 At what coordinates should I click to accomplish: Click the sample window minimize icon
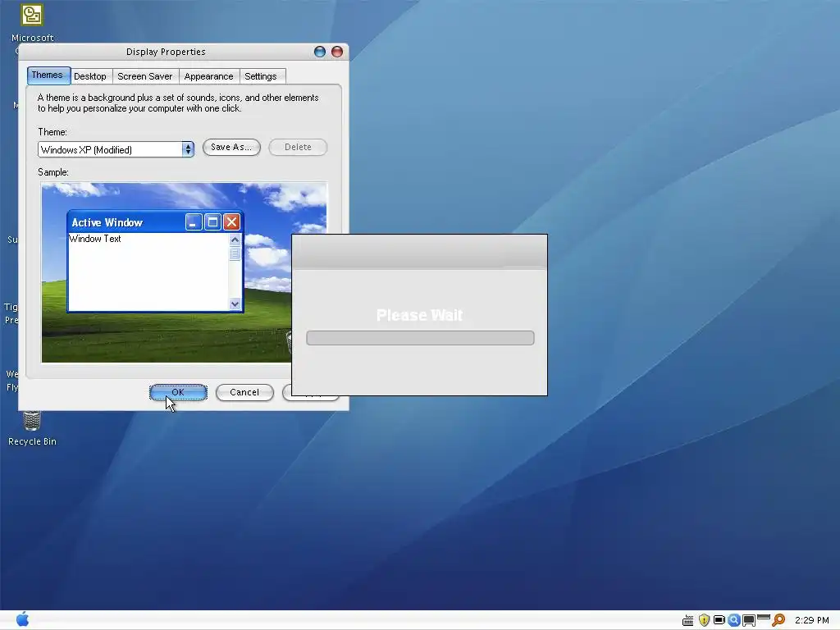(194, 221)
